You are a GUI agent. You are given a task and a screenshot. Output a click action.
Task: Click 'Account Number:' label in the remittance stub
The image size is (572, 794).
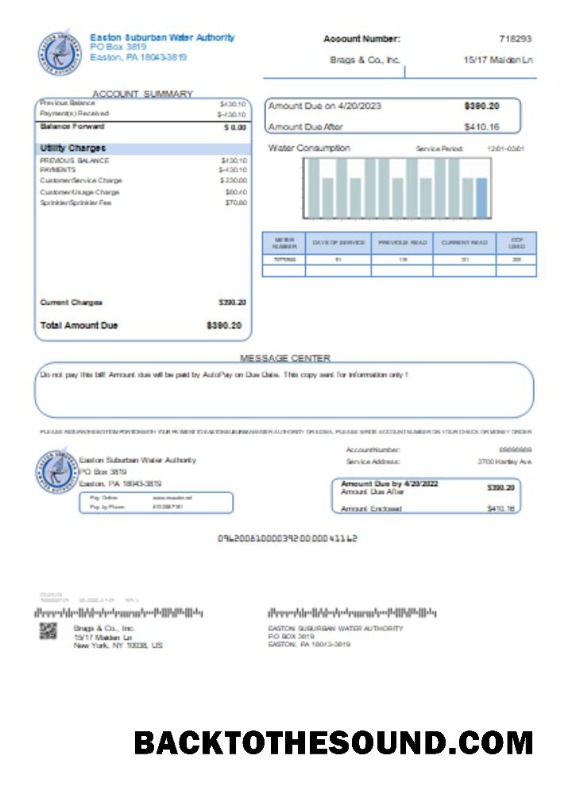(373, 450)
